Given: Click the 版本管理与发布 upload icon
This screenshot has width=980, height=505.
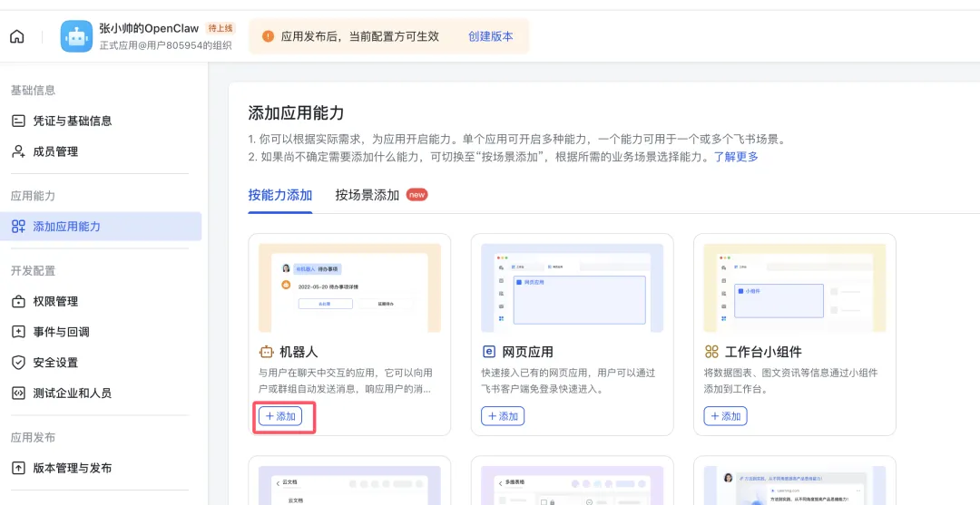Looking at the screenshot, I should pos(19,468).
